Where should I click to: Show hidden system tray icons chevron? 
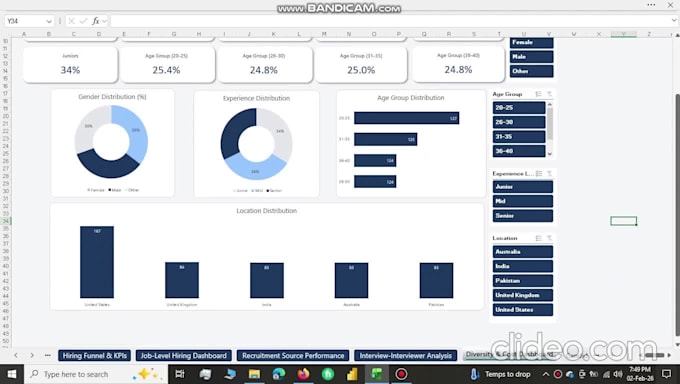tap(546, 374)
